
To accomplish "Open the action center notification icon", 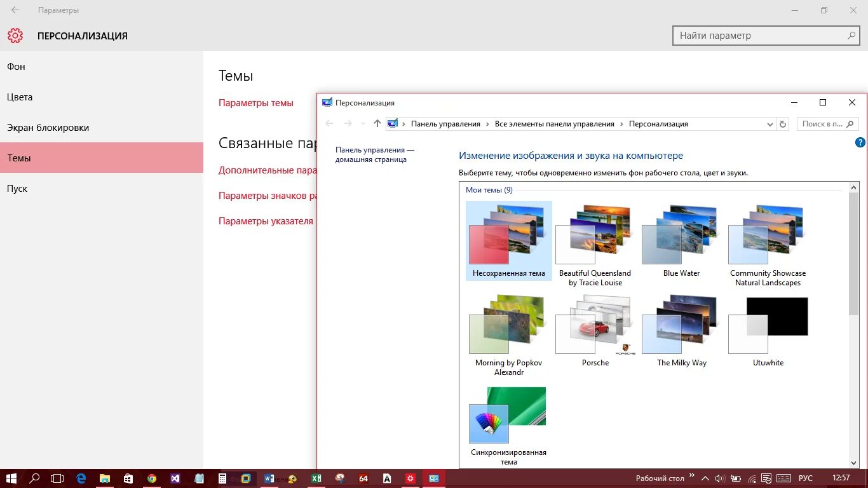I will (x=768, y=478).
